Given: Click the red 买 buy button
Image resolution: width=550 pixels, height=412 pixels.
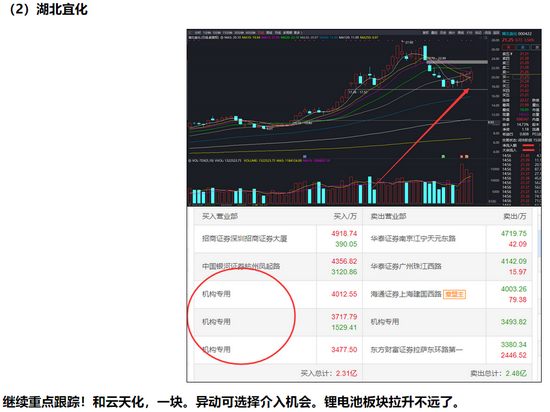Looking at the screenshot, I should (508, 47).
